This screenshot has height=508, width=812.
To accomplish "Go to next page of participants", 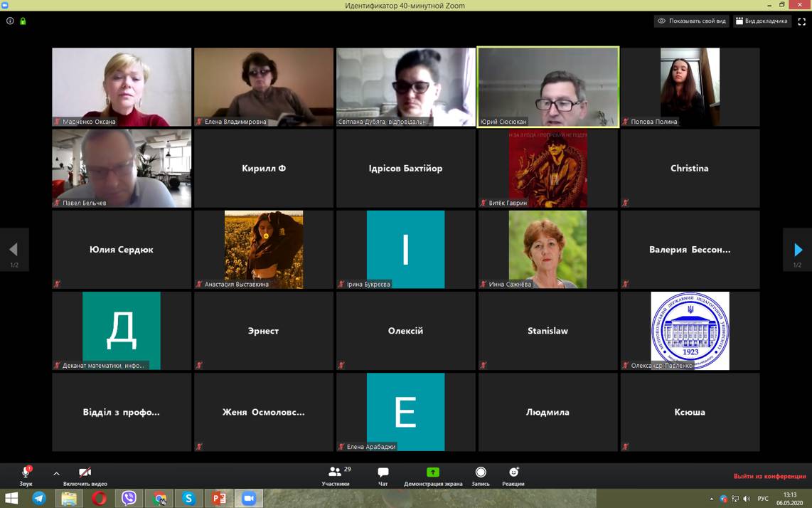I will click(x=797, y=250).
